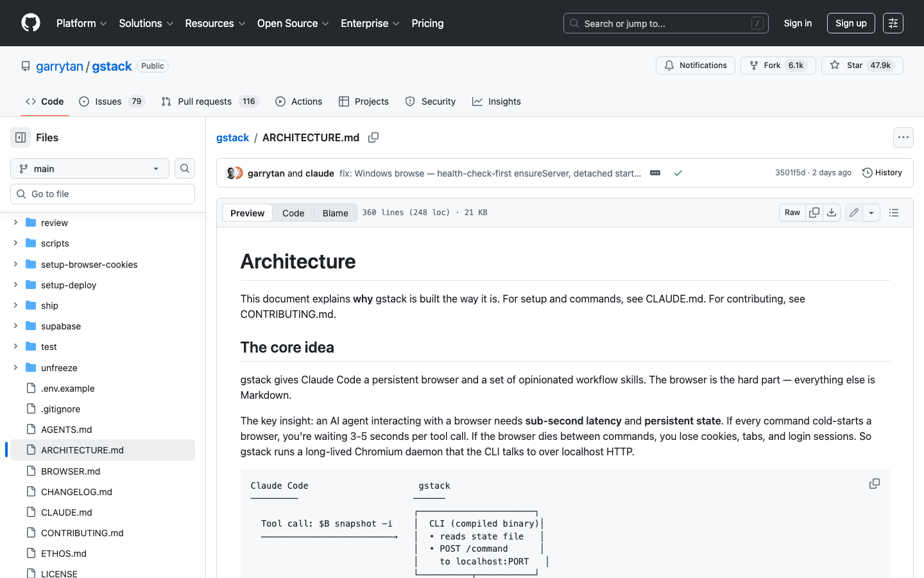Image resolution: width=924 pixels, height=578 pixels.
Task: Click the green commit status checkmark
Action: click(x=678, y=173)
